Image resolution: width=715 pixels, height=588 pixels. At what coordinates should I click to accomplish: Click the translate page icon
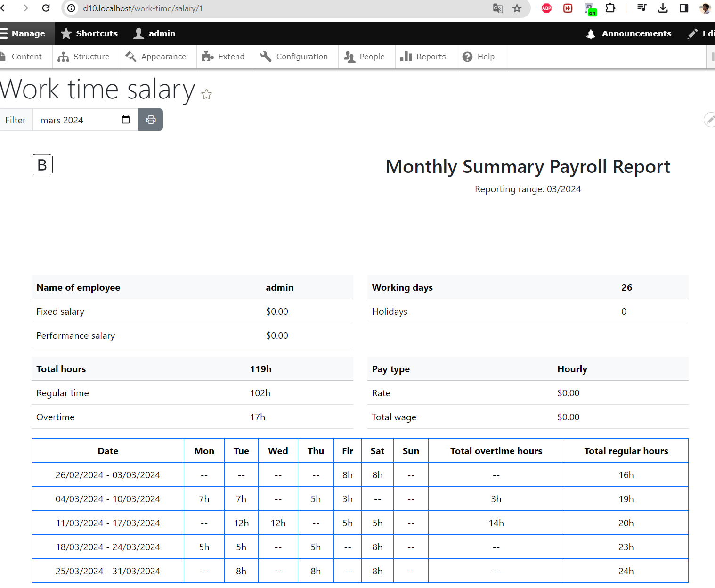tap(498, 8)
